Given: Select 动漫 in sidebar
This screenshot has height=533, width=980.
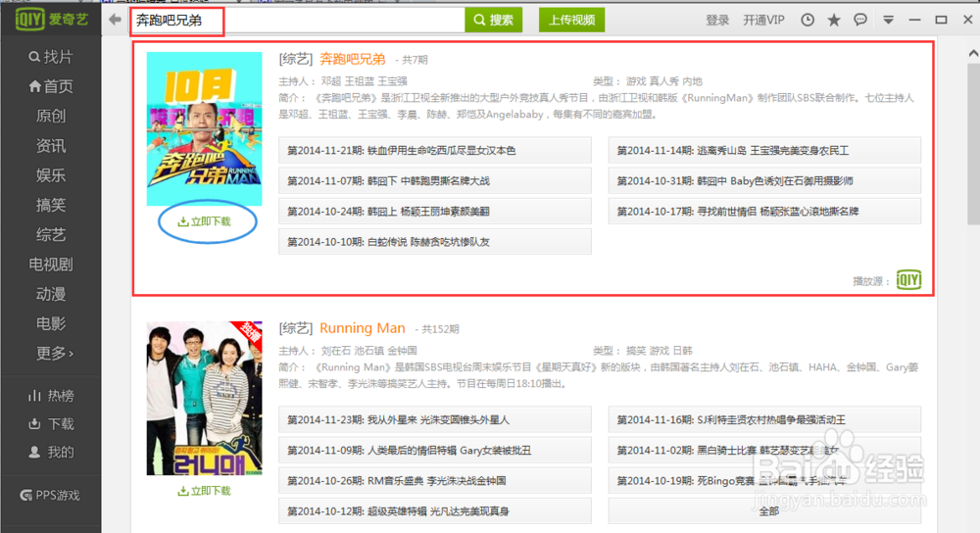Looking at the screenshot, I should coord(51,294).
